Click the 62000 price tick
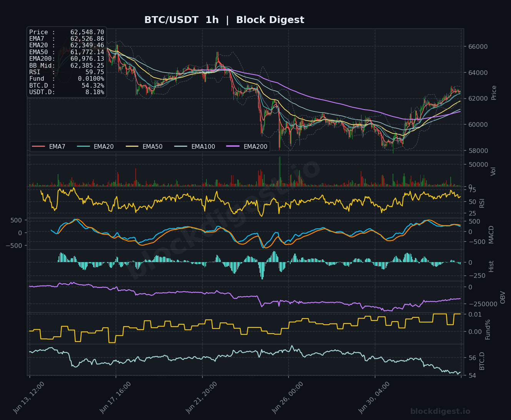The image size is (511, 420). 478,99
